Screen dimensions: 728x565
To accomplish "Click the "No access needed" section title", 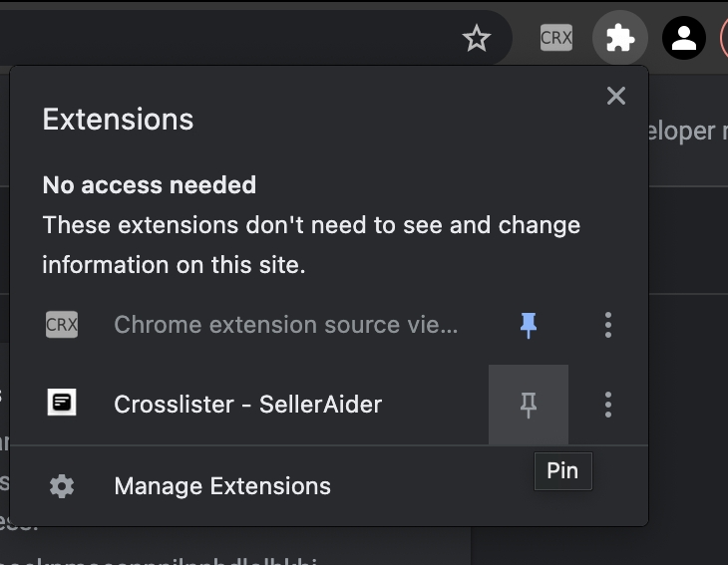I will 150,185.
